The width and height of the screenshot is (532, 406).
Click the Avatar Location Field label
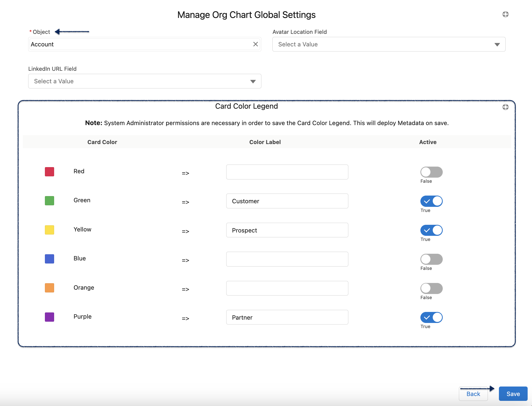coord(300,32)
